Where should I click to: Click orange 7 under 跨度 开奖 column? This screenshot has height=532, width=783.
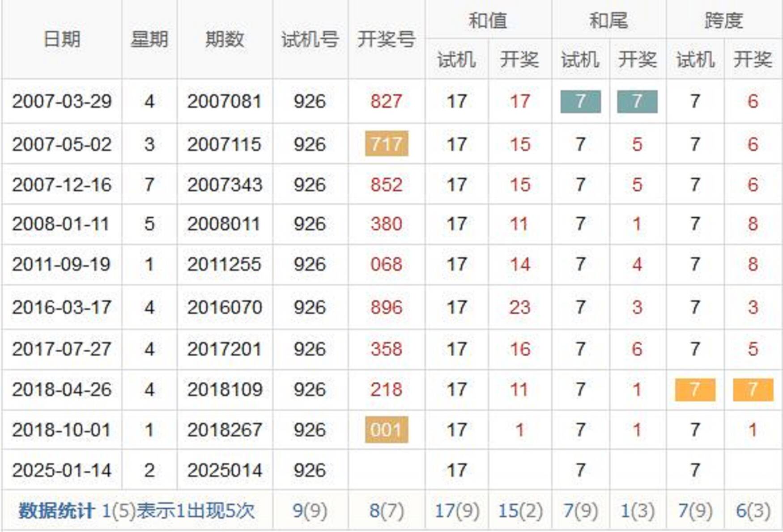pyautogui.click(x=753, y=389)
